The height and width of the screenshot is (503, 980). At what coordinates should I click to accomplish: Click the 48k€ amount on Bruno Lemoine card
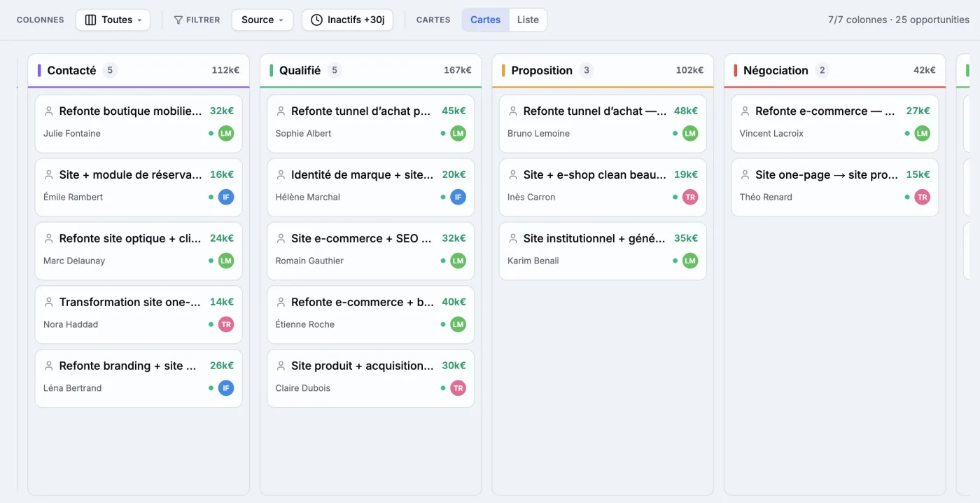tap(686, 111)
